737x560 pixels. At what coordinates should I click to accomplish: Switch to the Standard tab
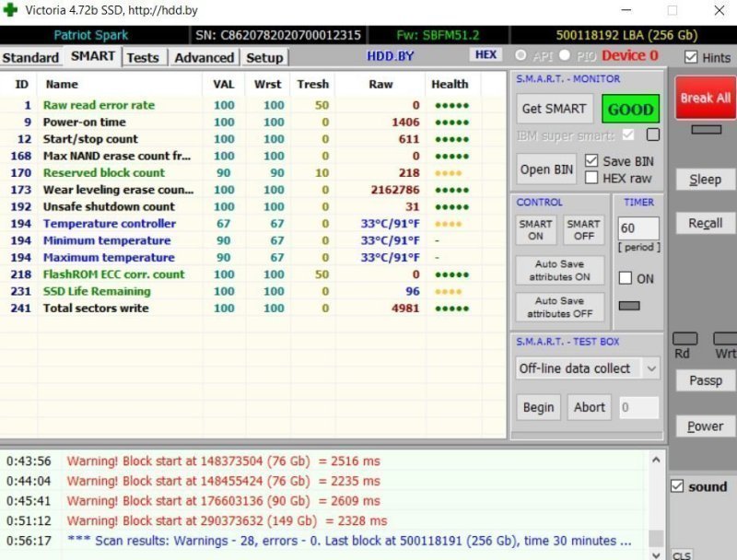(x=30, y=57)
